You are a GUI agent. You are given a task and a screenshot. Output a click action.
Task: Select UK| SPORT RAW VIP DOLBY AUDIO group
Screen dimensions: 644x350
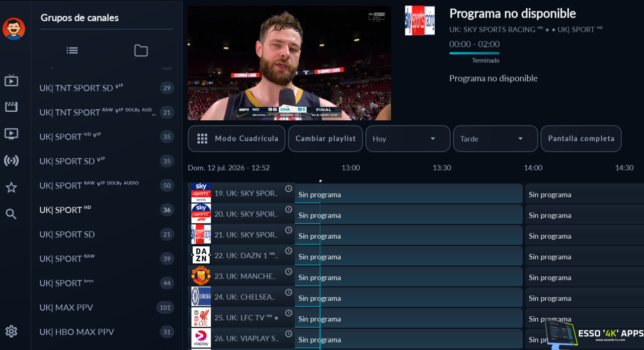click(107, 185)
